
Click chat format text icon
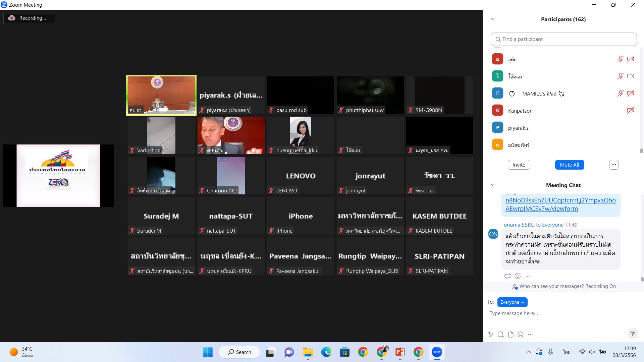[491, 335]
